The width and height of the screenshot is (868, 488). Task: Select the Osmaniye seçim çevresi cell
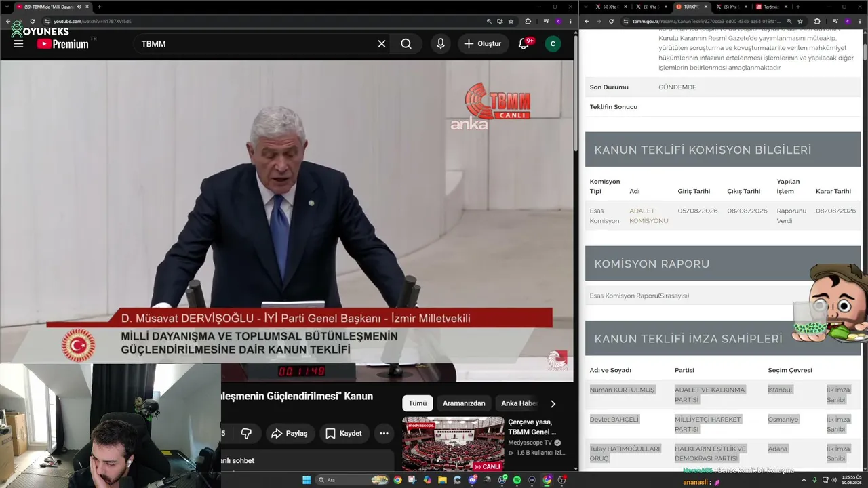point(783,419)
